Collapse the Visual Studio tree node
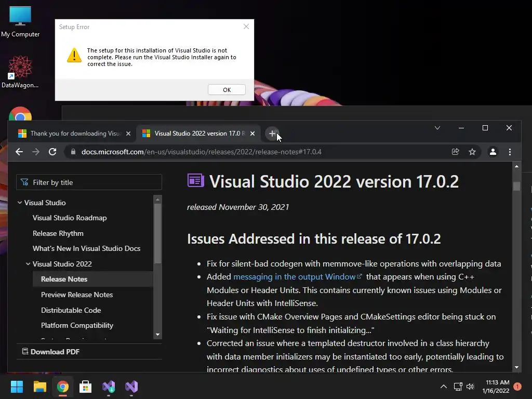Image resolution: width=532 pixels, height=399 pixels. point(20,203)
